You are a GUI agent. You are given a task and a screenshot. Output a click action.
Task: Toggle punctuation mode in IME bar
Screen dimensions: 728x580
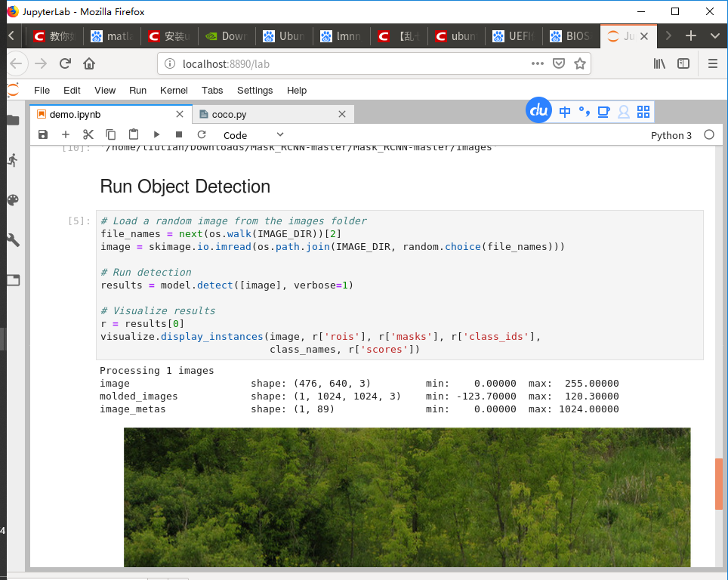coord(584,112)
